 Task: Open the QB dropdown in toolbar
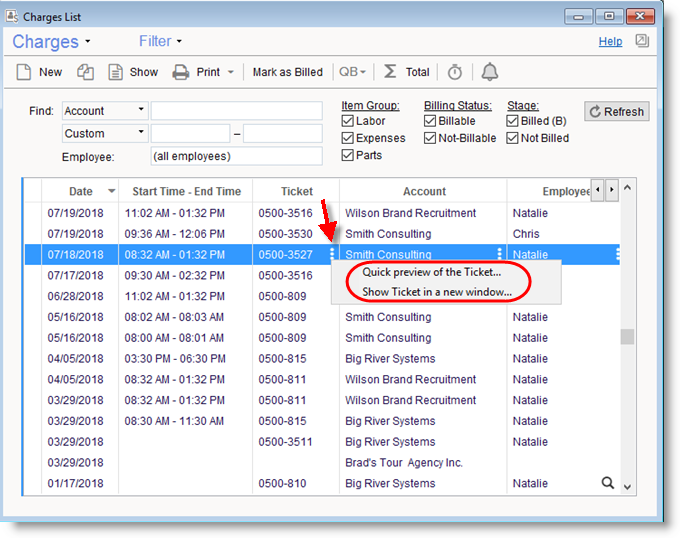click(x=353, y=72)
